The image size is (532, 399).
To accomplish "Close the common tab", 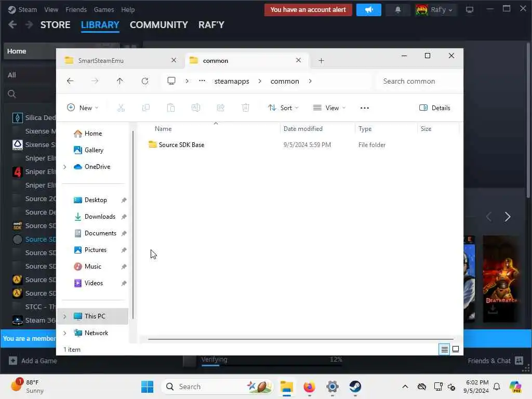I will [x=298, y=60].
